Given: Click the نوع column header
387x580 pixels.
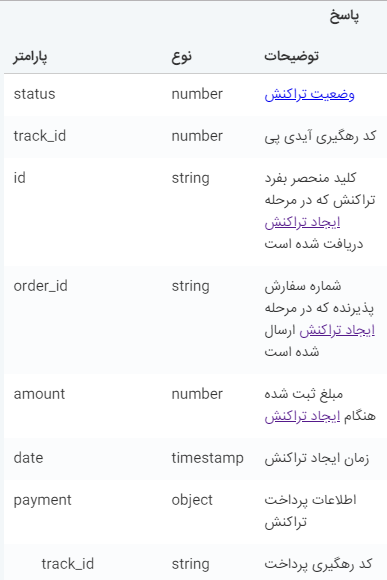Looking at the screenshot, I should coord(182,57).
